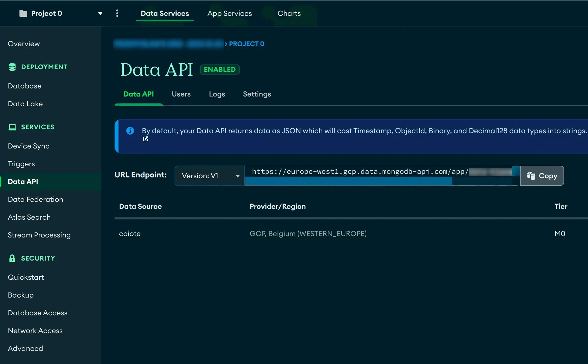The image size is (588, 364).
Task: Click the Security lock icon
Action: pyautogui.click(x=12, y=258)
